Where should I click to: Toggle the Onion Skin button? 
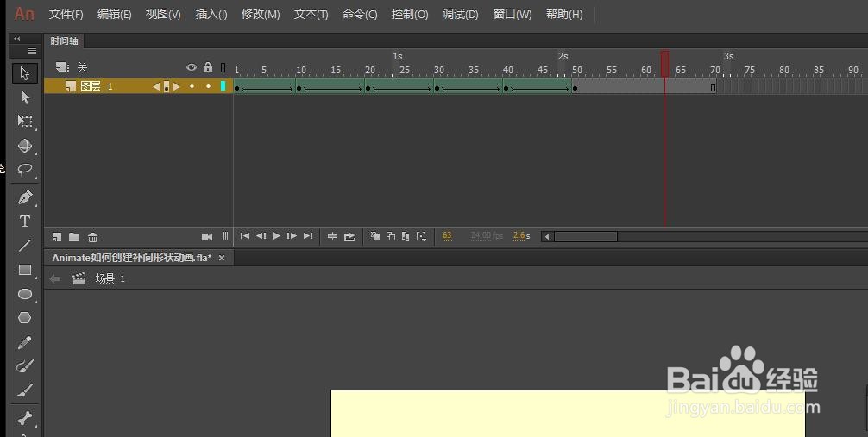pyautogui.click(x=374, y=236)
